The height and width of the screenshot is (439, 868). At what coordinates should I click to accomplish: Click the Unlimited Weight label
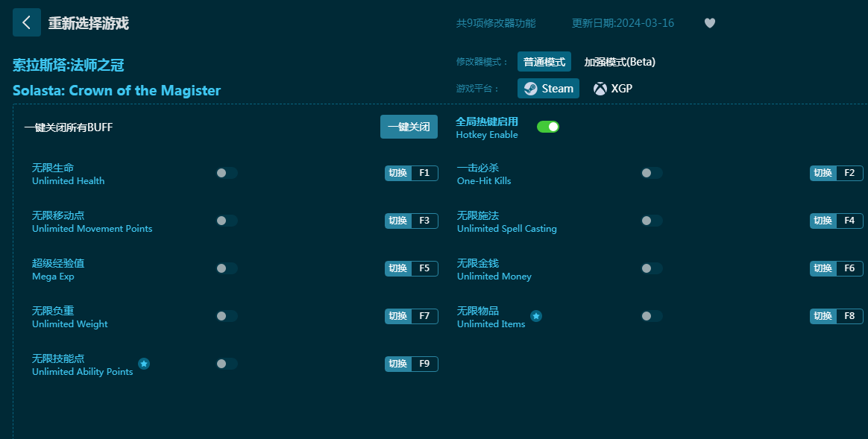[70, 324]
